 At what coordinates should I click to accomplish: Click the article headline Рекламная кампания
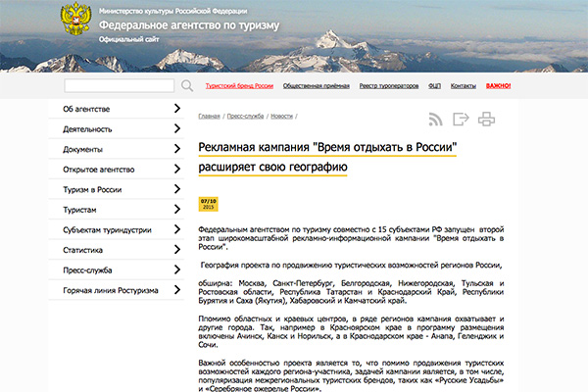point(327,157)
